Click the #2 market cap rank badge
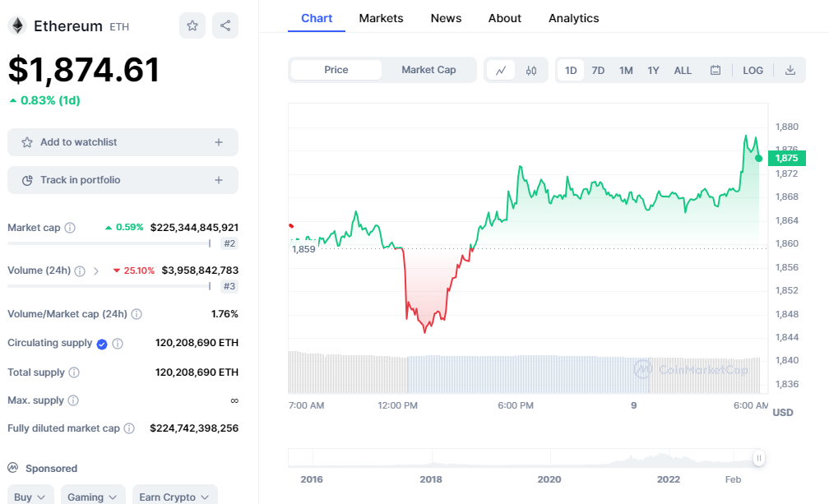829x504 pixels. tap(229, 243)
